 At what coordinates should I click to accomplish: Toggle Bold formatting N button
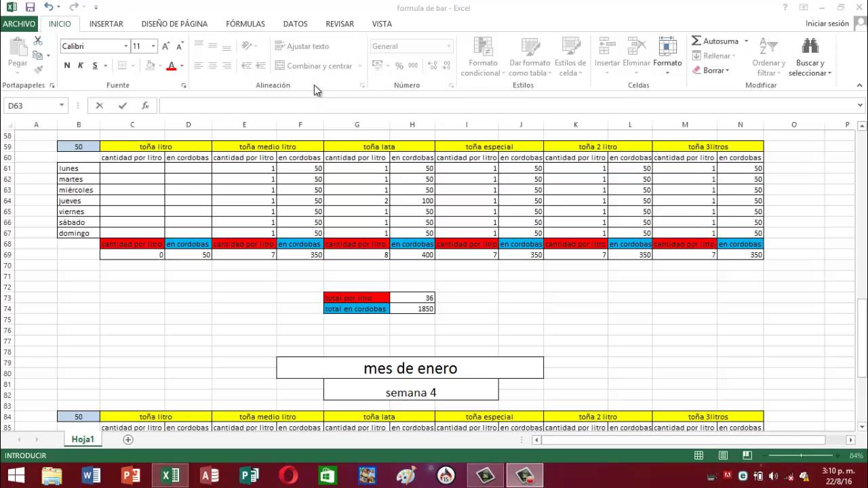pyautogui.click(x=67, y=66)
